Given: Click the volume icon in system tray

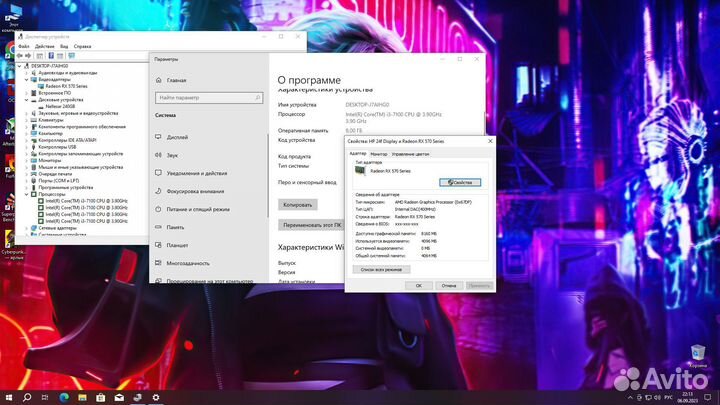Looking at the screenshot, I should (657, 397).
